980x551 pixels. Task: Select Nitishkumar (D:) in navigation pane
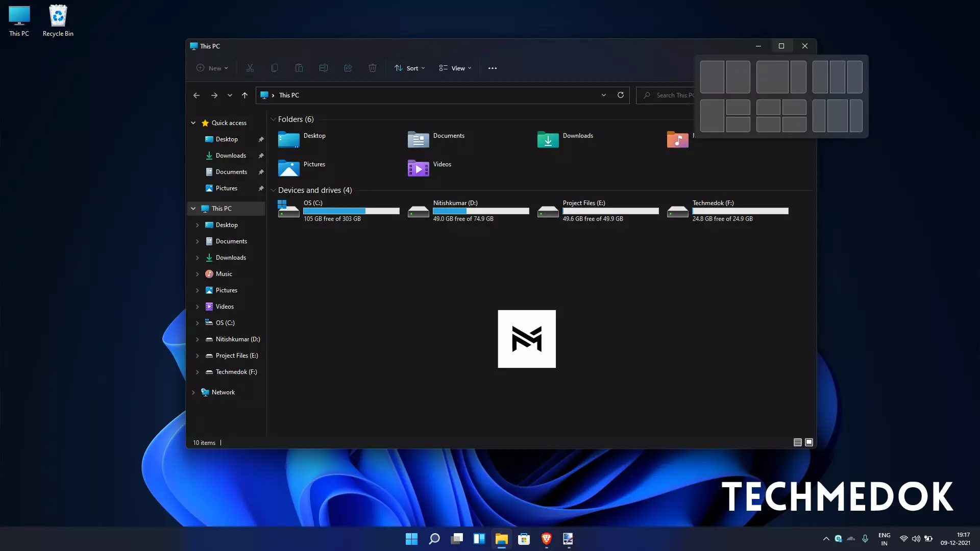237,339
